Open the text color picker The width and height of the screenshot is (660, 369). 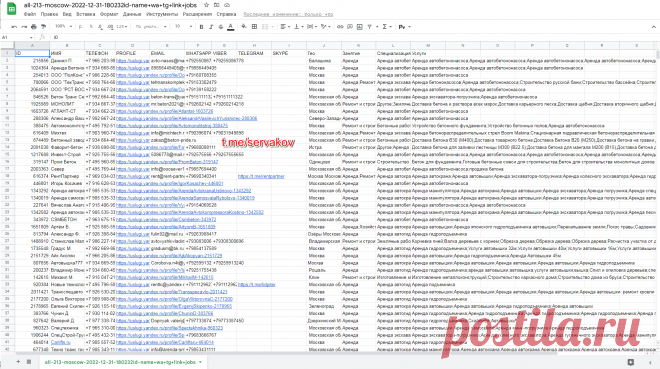[231, 27]
